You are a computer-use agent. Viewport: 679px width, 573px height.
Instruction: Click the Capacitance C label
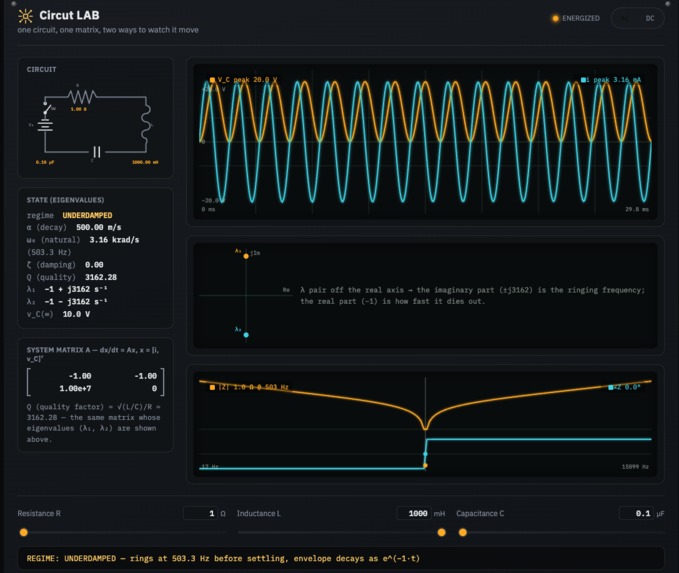[x=480, y=514]
